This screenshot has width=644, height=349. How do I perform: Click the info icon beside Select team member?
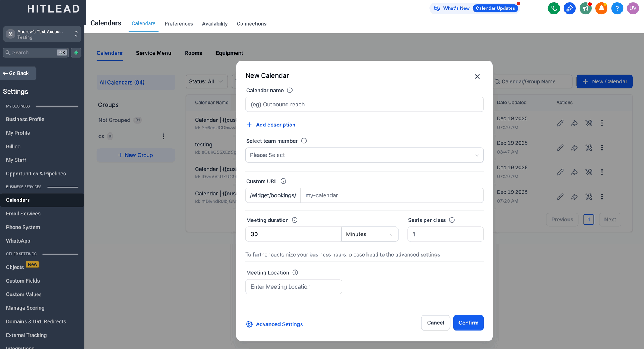click(x=304, y=141)
